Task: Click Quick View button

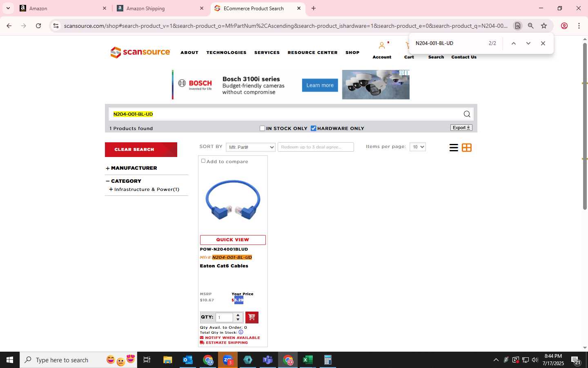Action: point(233,240)
